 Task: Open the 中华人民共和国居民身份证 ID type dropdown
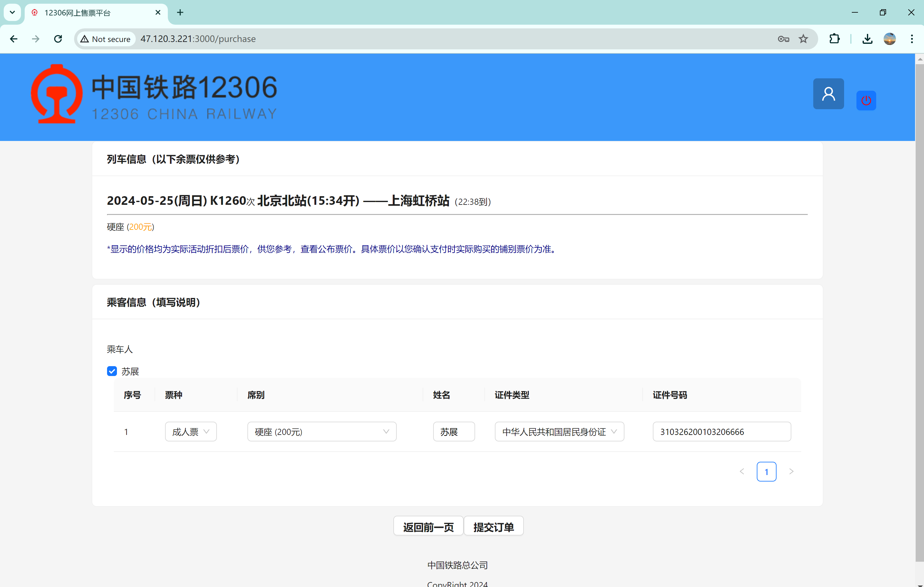pyautogui.click(x=559, y=432)
